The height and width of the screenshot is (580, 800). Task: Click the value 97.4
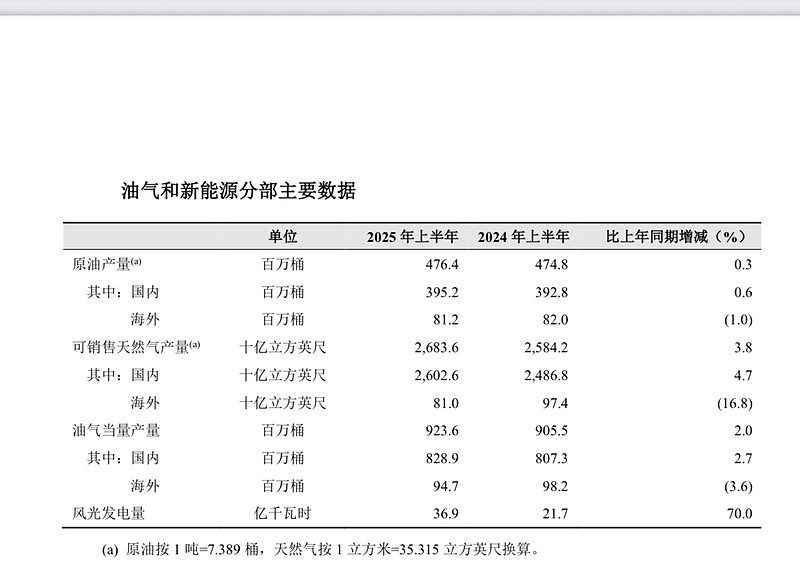556,404
